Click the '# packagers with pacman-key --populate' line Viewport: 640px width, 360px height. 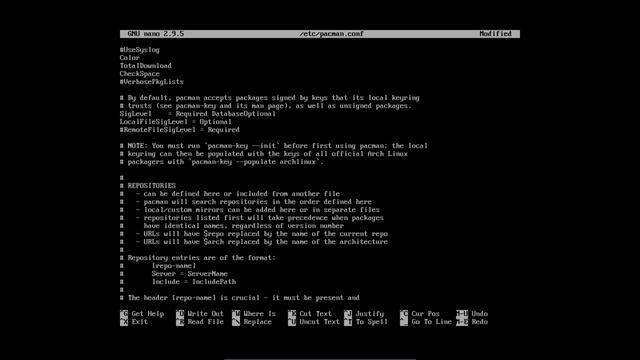point(222,162)
